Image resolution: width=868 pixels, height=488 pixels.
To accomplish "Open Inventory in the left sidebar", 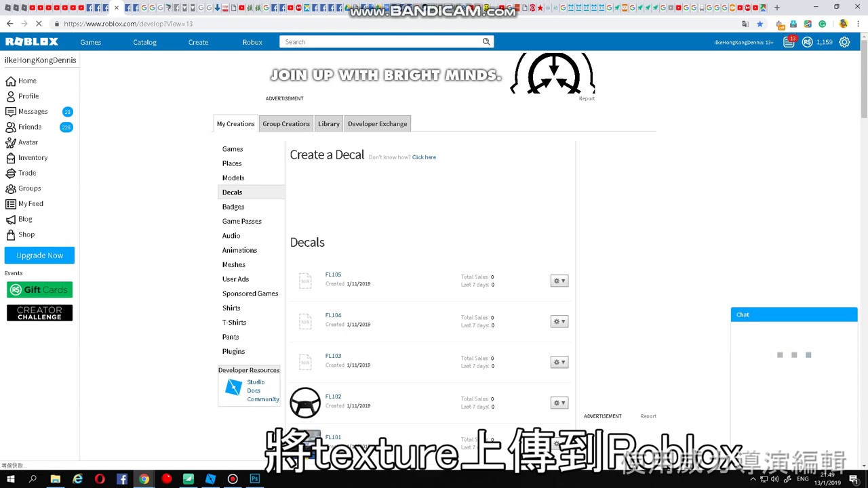I will coord(26,158).
